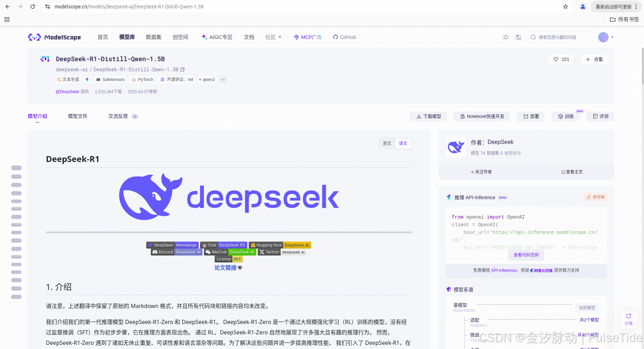
Task: Open the Twitter deepseek ai badge
Action: (282, 252)
